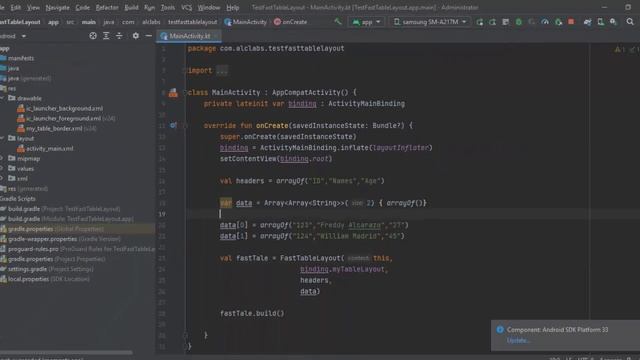Open the Code menu
The width and height of the screenshot is (640, 360).
[x=82, y=7]
